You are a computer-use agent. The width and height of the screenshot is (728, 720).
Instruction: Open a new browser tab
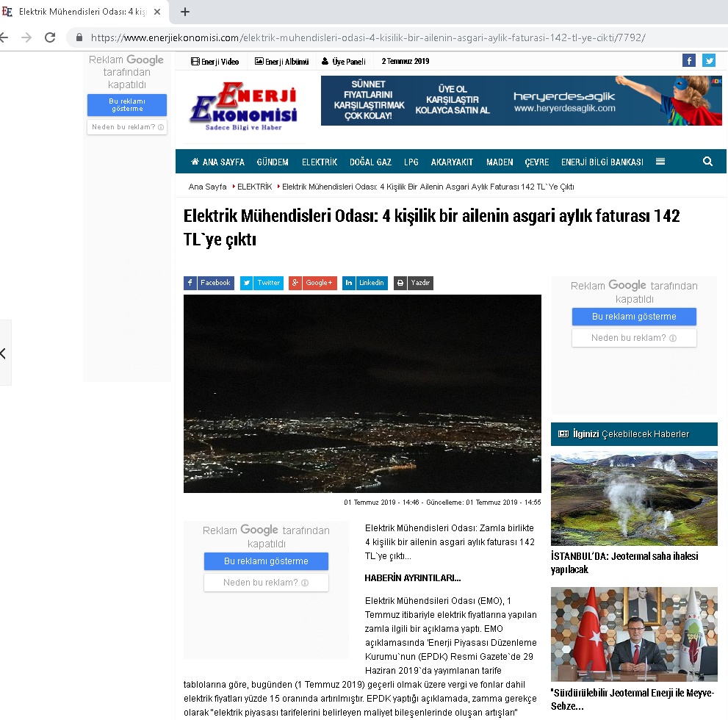(x=185, y=12)
